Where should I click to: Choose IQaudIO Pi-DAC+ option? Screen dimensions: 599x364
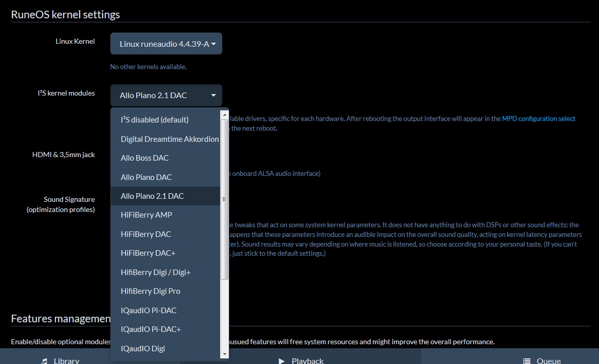151,329
